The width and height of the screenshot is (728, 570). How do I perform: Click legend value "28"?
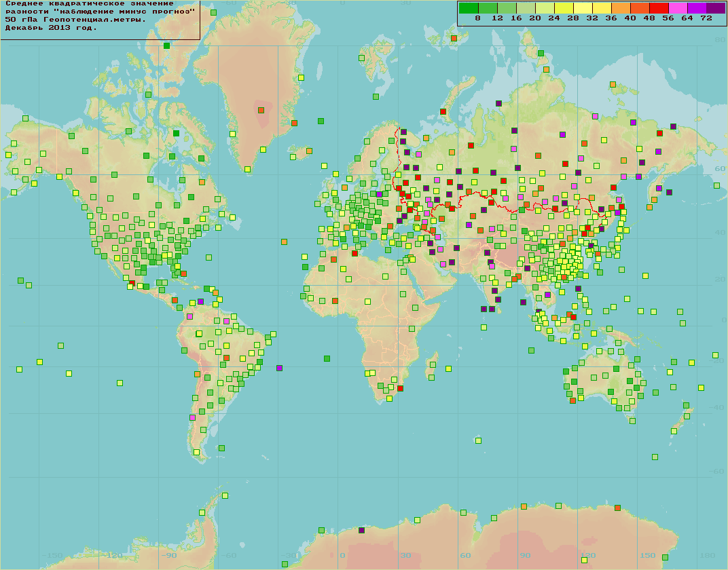coord(573,18)
